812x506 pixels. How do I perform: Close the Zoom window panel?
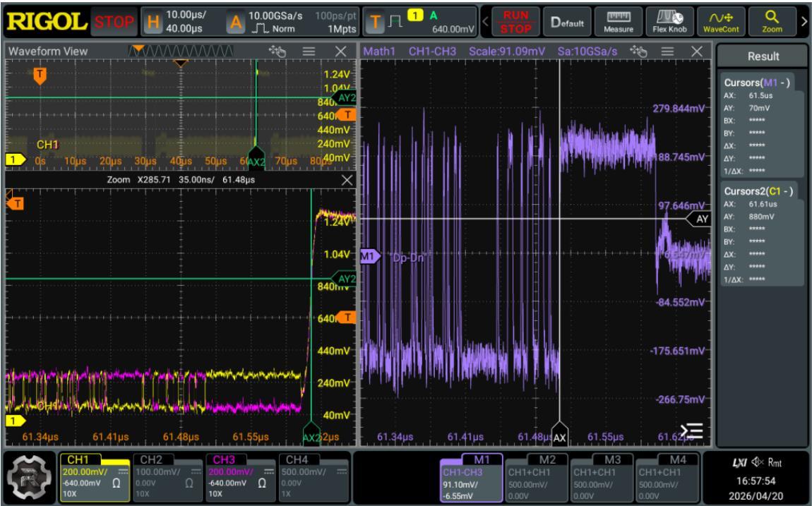[x=347, y=179]
